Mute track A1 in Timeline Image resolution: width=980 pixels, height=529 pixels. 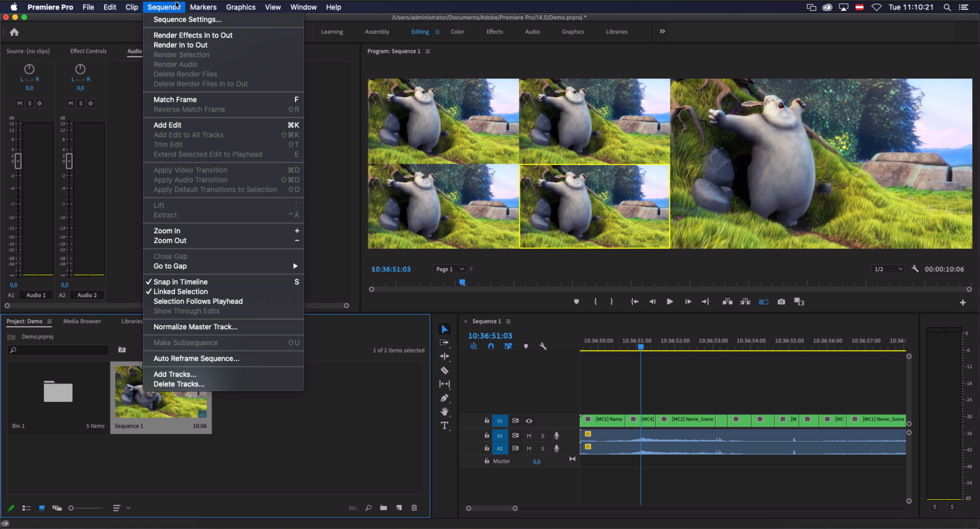pyautogui.click(x=529, y=436)
